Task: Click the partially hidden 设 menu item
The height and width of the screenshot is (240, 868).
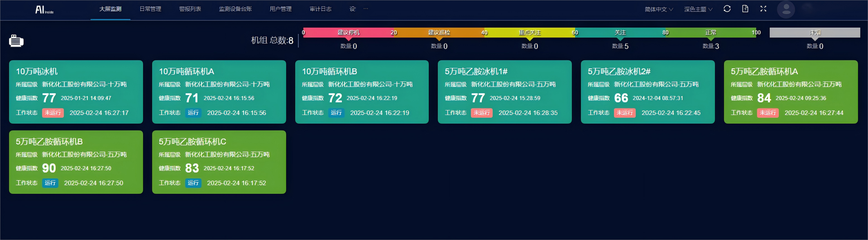Action: (x=353, y=9)
